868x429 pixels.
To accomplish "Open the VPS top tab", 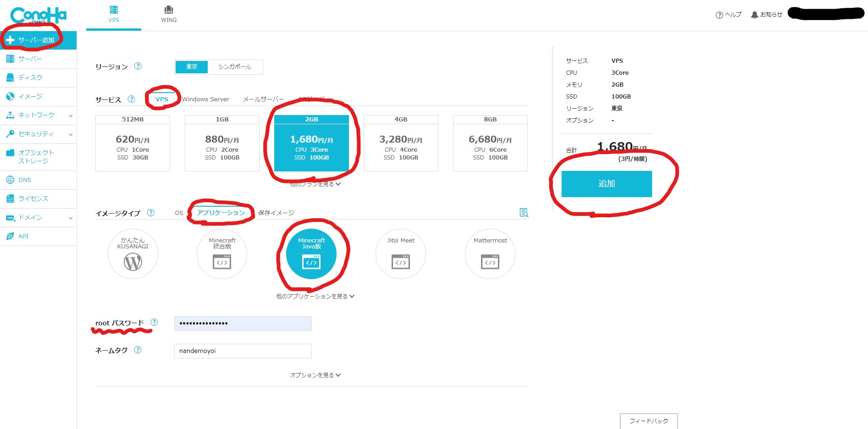I will [x=114, y=15].
